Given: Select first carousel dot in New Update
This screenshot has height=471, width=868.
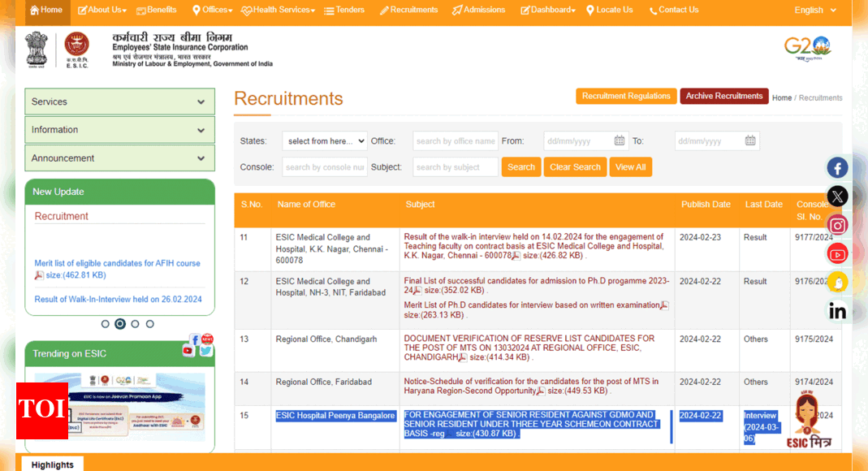Looking at the screenshot, I should coord(106,324).
